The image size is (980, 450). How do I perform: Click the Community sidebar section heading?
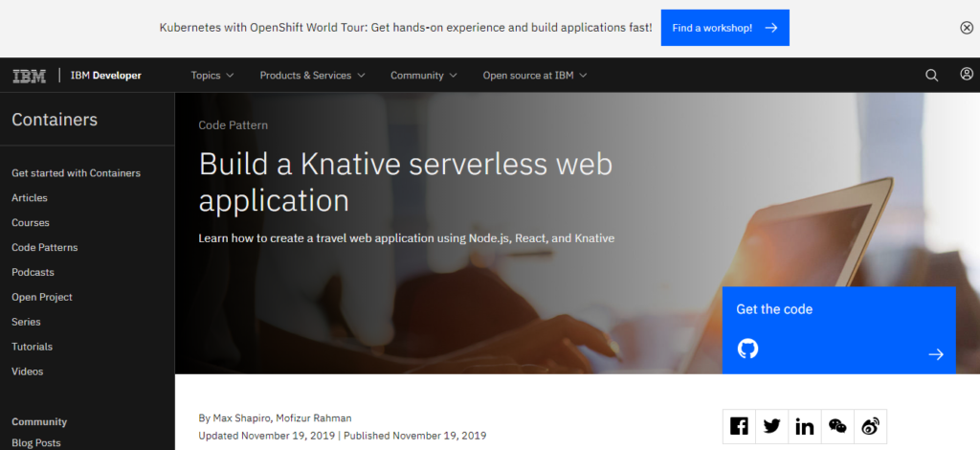pyautogui.click(x=38, y=422)
